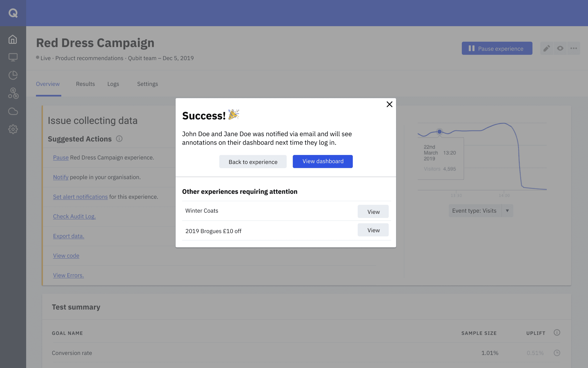View the Winter Coats experience
Image resolution: width=588 pixels, height=368 pixels.
[x=373, y=211]
